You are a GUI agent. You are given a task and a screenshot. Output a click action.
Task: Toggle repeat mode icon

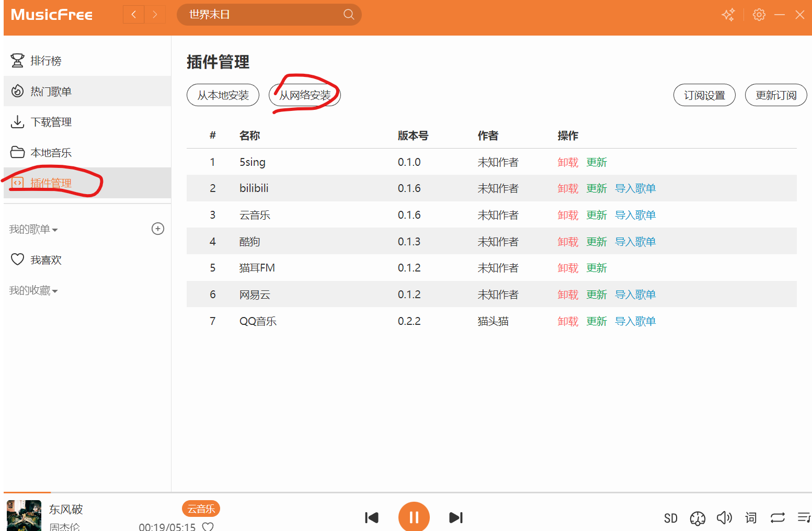point(777,518)
